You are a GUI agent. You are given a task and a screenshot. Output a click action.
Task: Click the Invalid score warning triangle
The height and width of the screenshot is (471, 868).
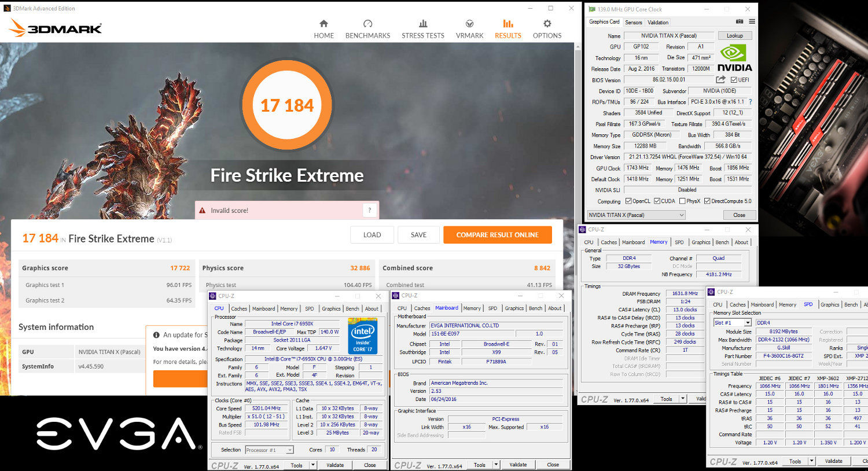tap(203, 211)
